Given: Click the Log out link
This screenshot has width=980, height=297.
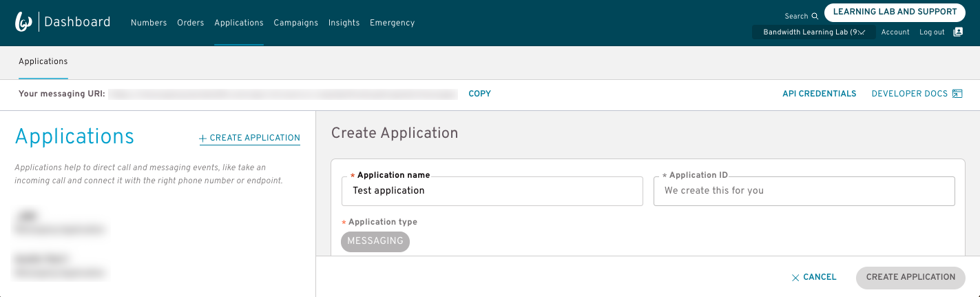Looking at the screenshot, I should tap(932, 32).
